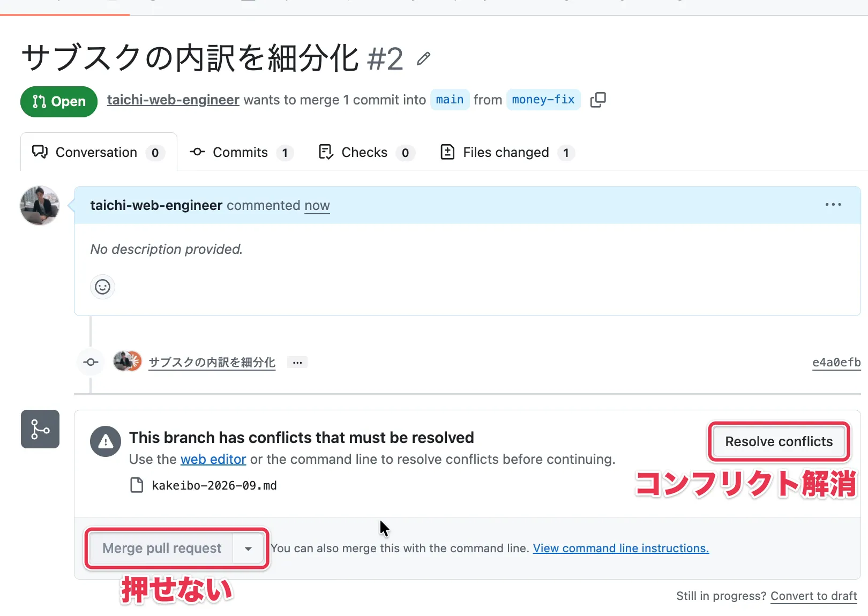The width and height of the screenshot is (868, 616).
Task: Click the kakeibo-2026-09.md conflicting file name
Action: click(x=214, y=486)
